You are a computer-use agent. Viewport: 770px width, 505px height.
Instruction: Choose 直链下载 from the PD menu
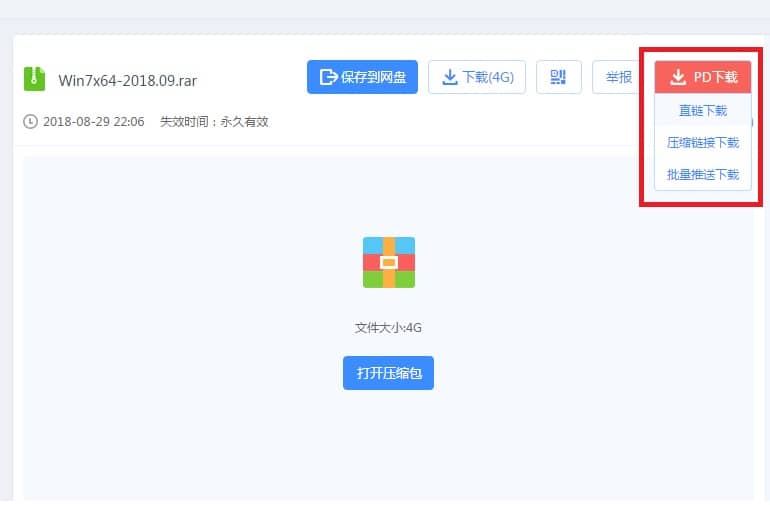click(x=703, y=111)
